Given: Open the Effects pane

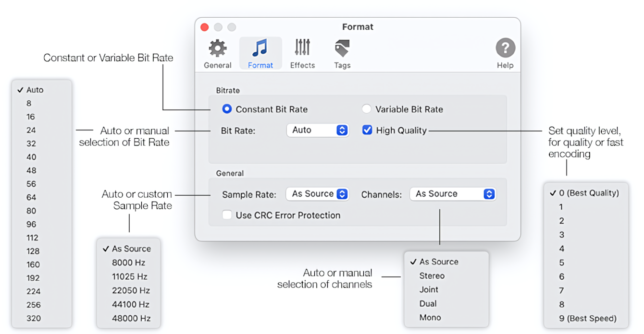Looking at the screenshot, I should click(302, 53).
